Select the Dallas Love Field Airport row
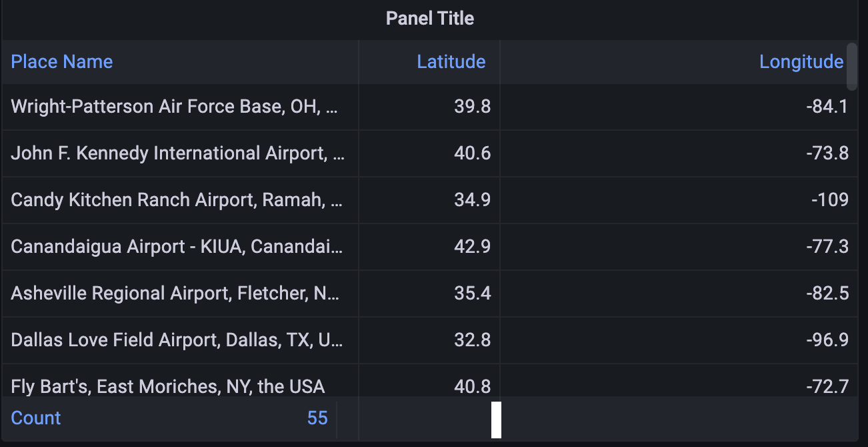The image size is (868, 447). pyautogui.click(x=177, y=340)
